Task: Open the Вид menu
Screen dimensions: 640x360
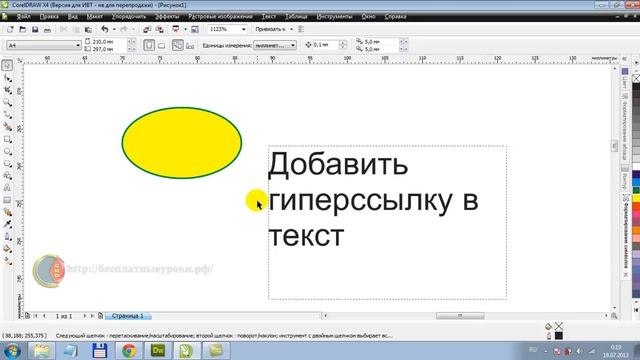Action: tap(73, 17)
